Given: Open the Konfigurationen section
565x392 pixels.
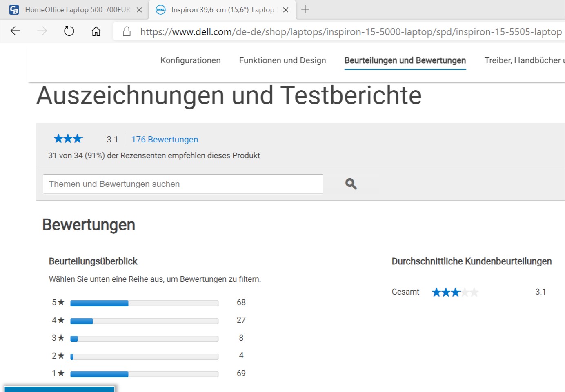Looking at the screenshot, I should point(190,60).
